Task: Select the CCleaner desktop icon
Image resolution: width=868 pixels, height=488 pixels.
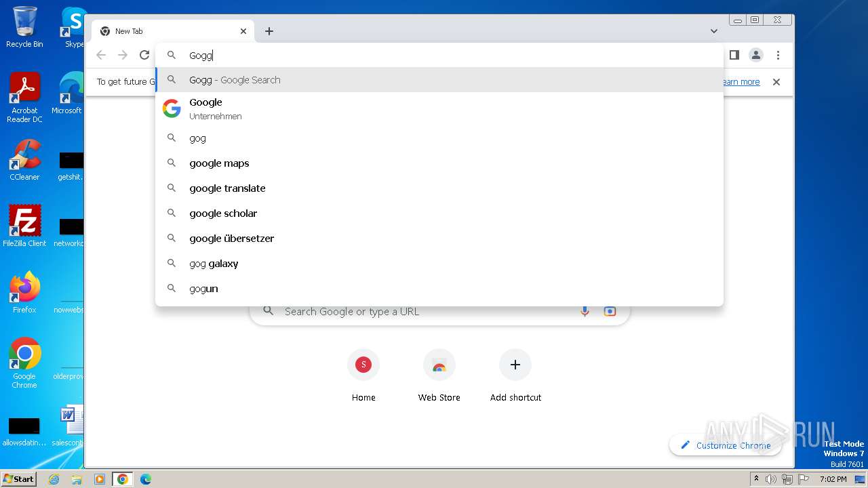Action: coord(24,160)
